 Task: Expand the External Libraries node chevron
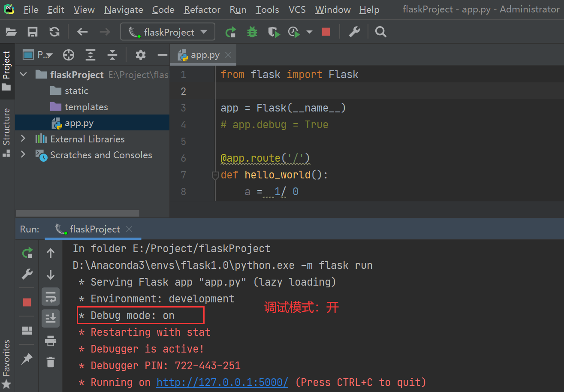click(x=24, y=139)
